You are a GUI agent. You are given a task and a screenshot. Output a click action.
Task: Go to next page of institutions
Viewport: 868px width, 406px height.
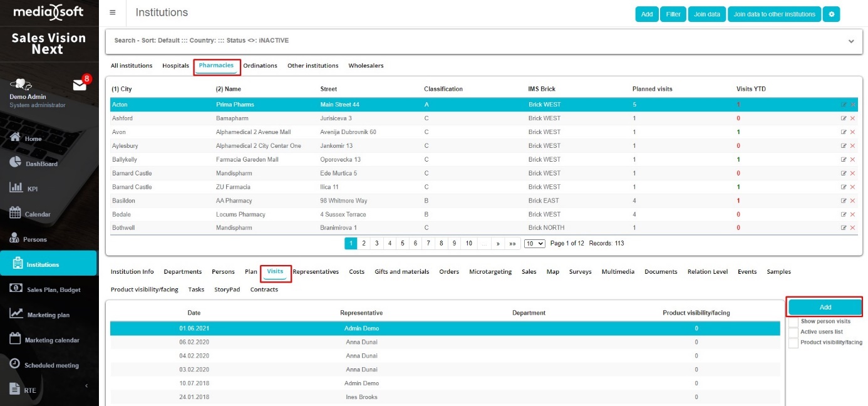[x=498, y=244]
